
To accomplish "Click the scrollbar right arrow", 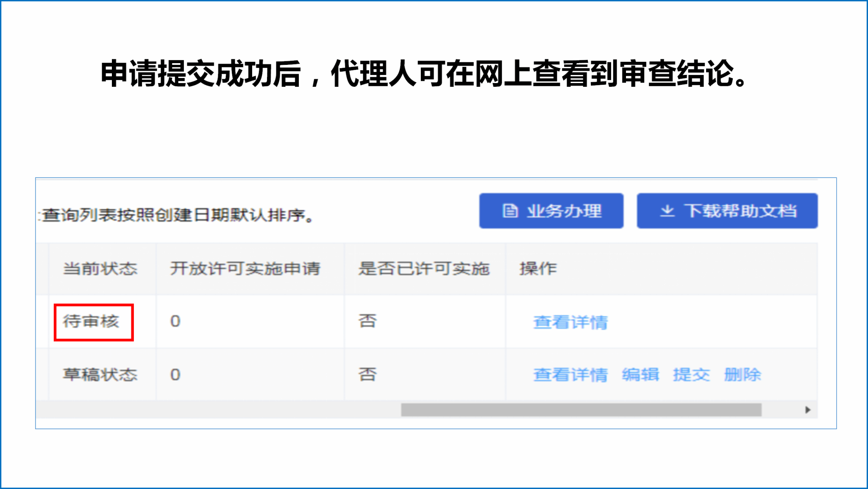I will pos(807,410).
